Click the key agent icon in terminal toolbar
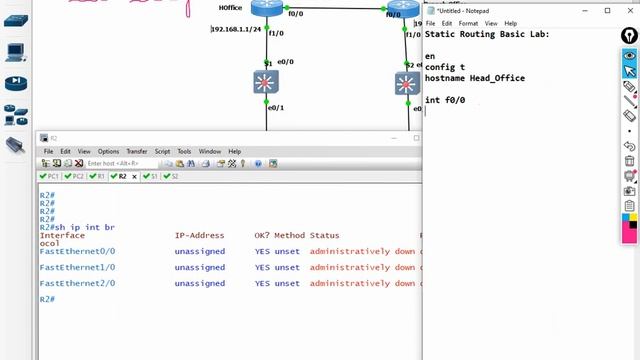 tap(243, 164)
